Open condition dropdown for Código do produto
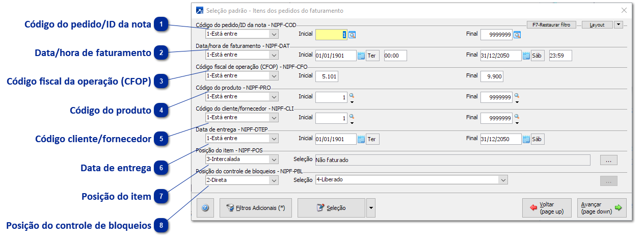This screenshot has width=644, height=240. click(274, 96)
